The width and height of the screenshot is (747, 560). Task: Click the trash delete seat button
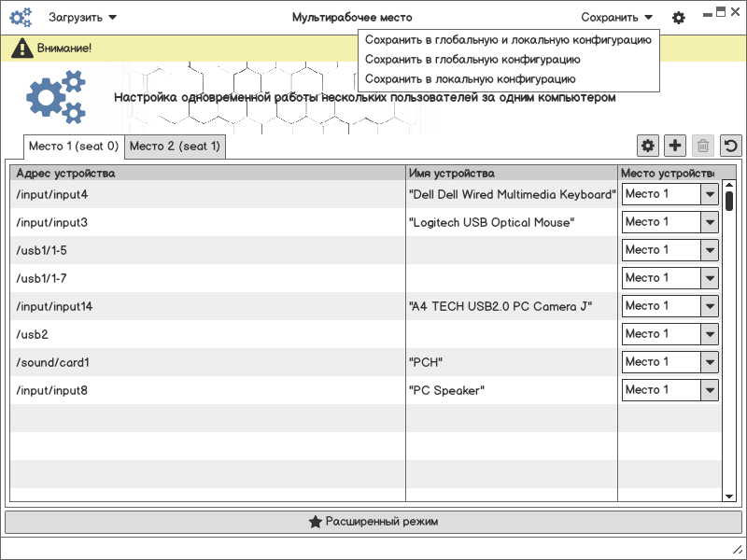703,146
